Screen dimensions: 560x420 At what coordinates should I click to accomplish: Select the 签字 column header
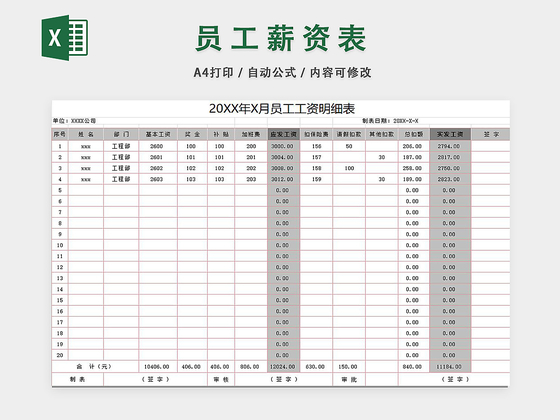pos(491,134)
